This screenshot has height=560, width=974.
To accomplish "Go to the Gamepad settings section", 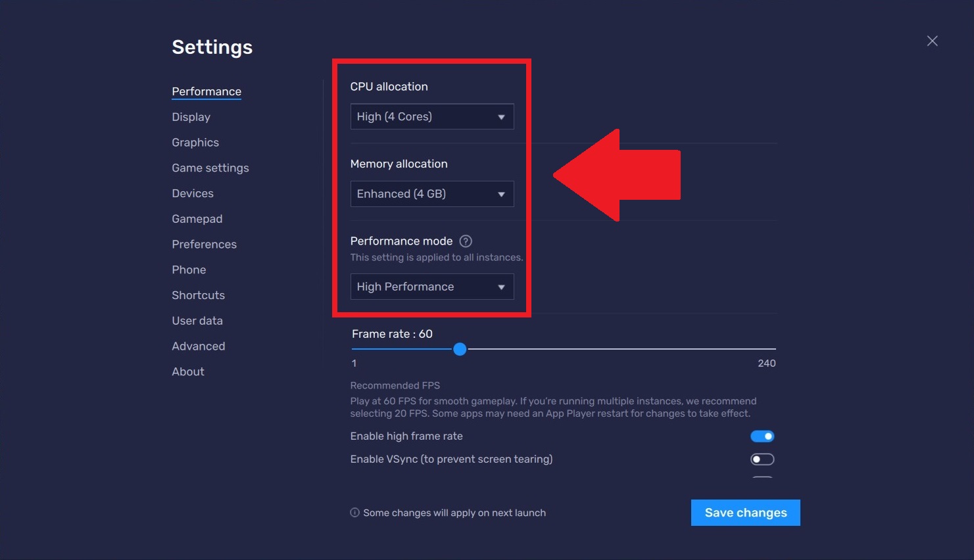I will click(197, 218).
